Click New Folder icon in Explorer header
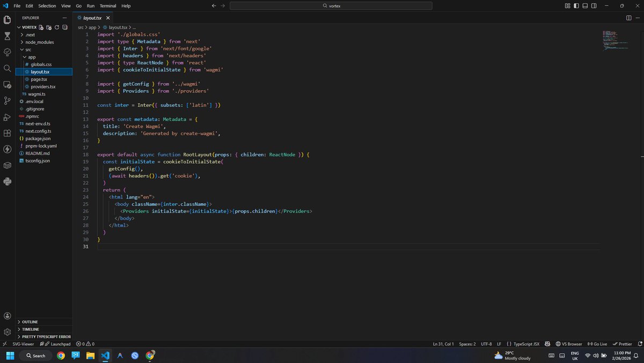 [49, 27]
